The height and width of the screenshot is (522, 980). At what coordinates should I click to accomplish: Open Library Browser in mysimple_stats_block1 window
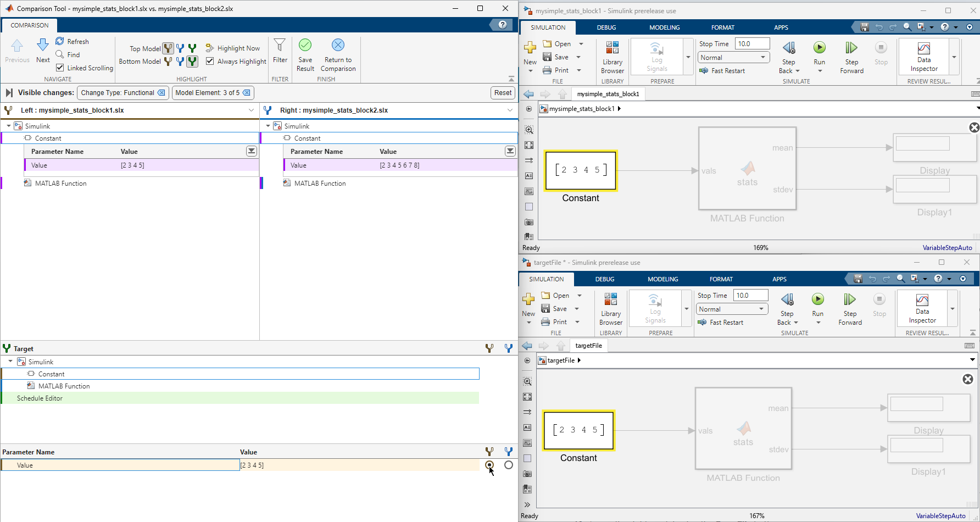tap(612, 57)
